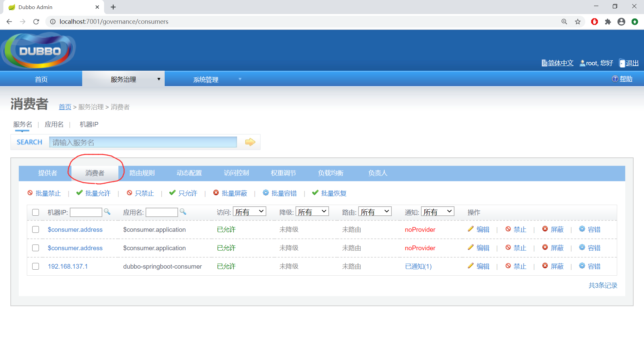
Task: Click the 简体中文 language link
Action: point(560,63)
